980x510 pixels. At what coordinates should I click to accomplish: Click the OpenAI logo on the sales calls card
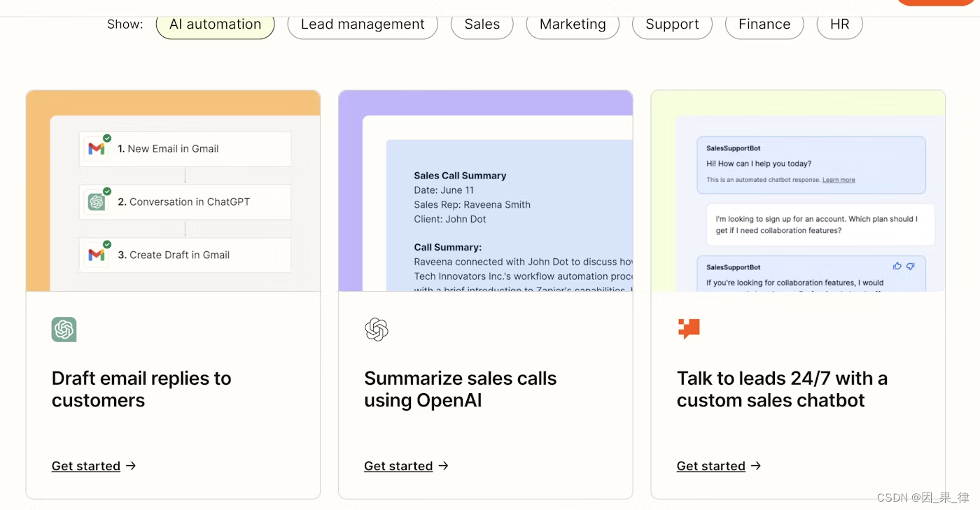[x=377, y=330]
